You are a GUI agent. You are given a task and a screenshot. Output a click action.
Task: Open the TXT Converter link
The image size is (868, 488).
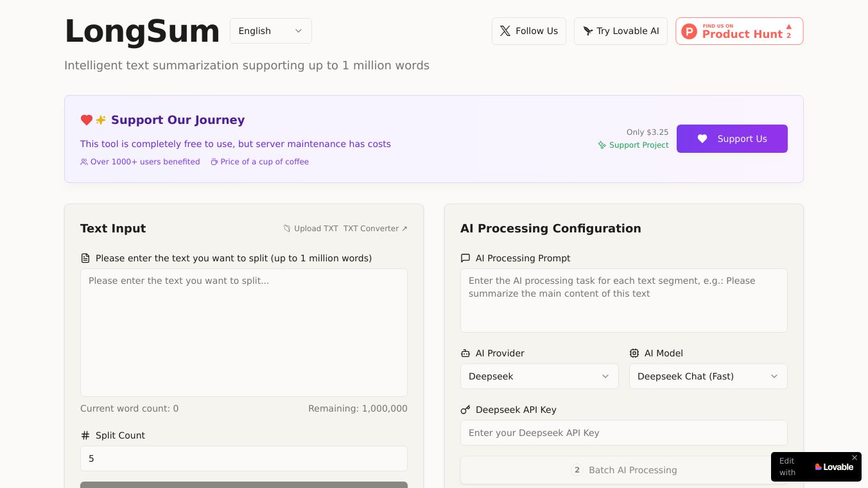point(376,229)
